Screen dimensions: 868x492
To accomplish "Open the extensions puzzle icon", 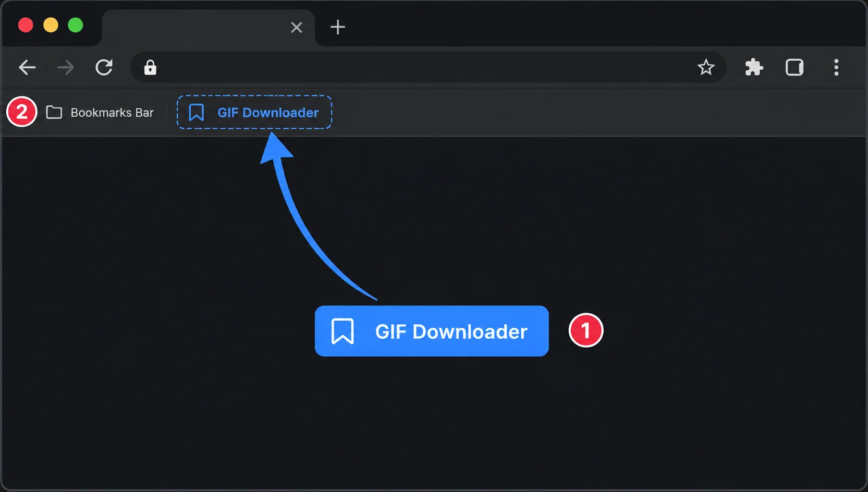I will [754, 67].
